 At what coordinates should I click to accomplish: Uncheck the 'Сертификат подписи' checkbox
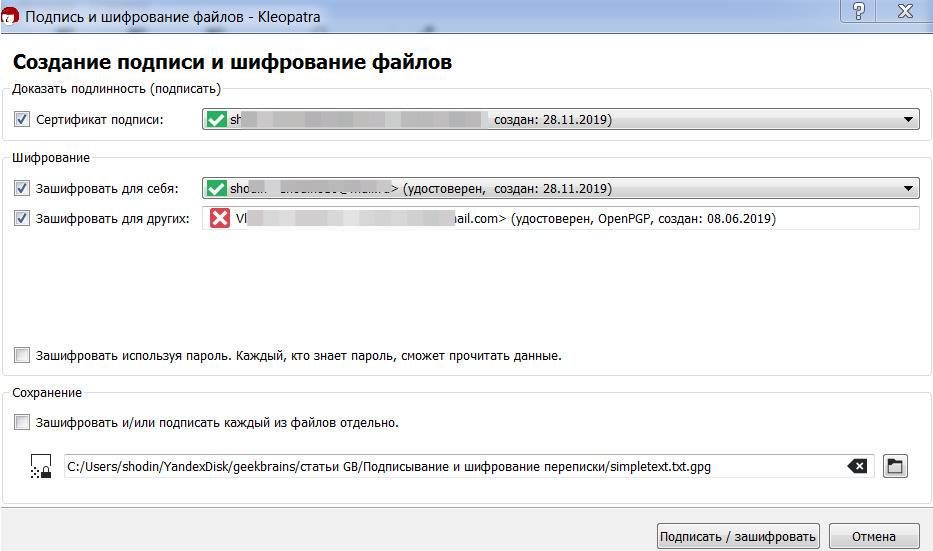point(21,119)
